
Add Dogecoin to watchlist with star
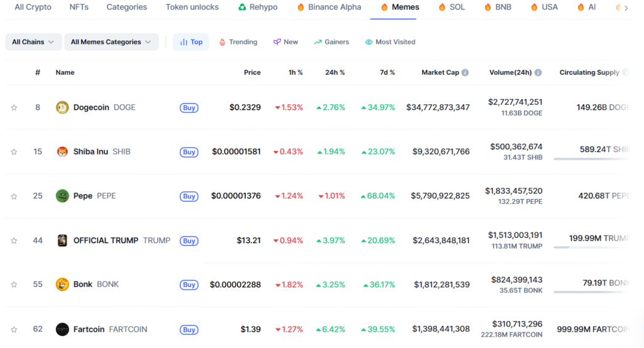pyautogui.click(x=14, y=107)
